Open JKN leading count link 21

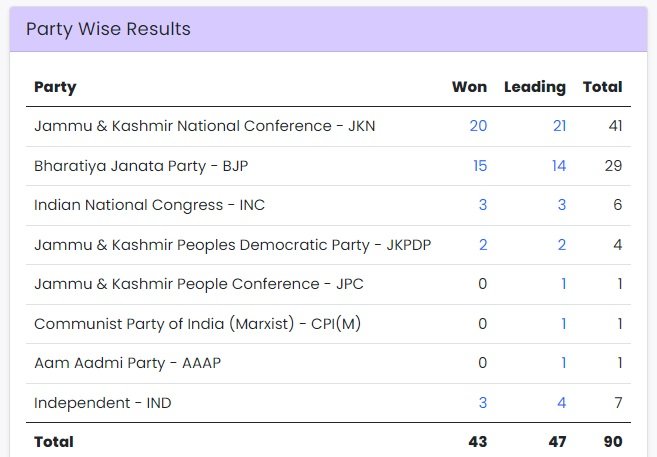(x=559, y=126)
